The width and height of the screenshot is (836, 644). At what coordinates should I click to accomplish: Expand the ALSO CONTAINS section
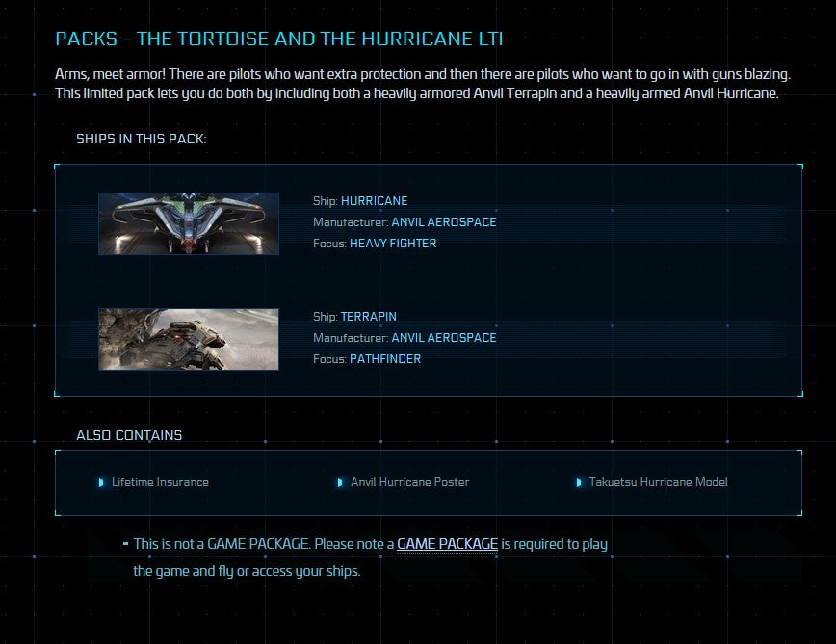[x=128, y=435]
